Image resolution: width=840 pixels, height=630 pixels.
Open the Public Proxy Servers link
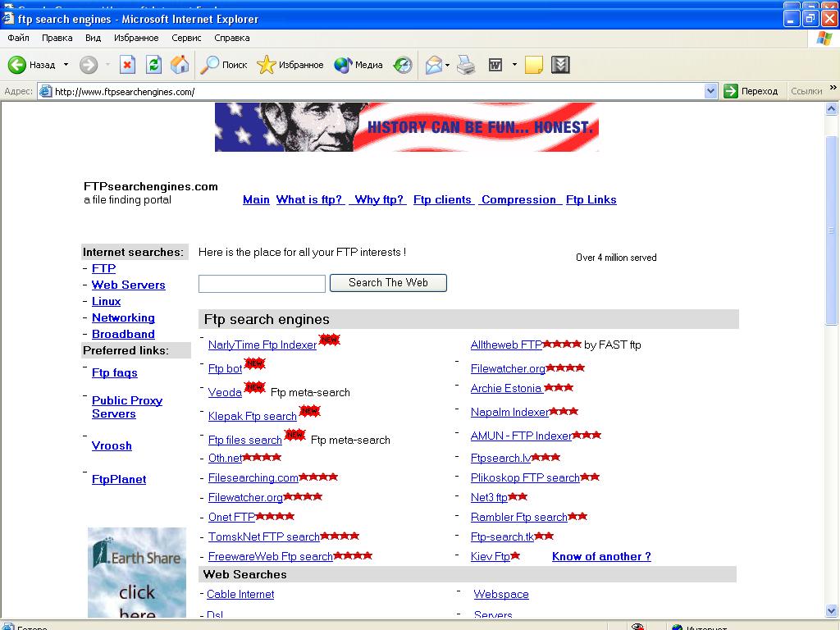pyautogui.click(x=127, y=407)
